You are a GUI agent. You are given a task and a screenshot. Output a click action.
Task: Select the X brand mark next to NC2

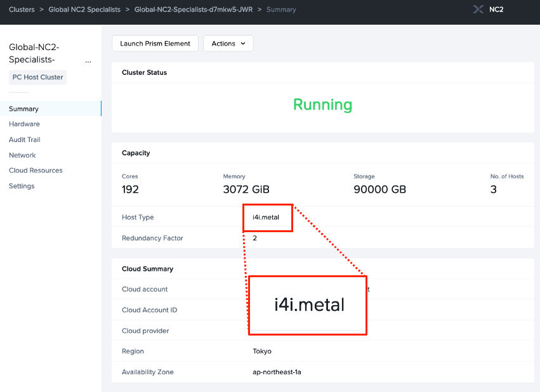(x=478, y=9)
